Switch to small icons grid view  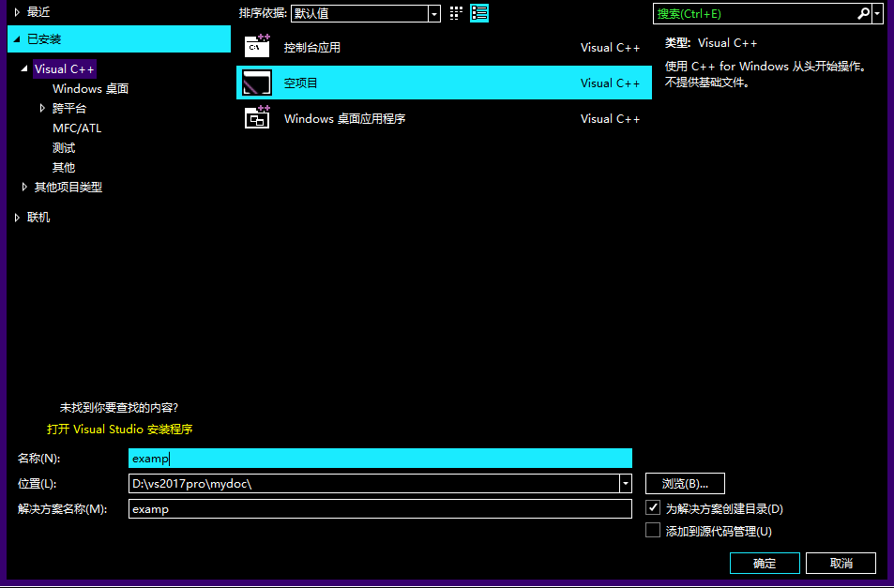pos(456,13)
